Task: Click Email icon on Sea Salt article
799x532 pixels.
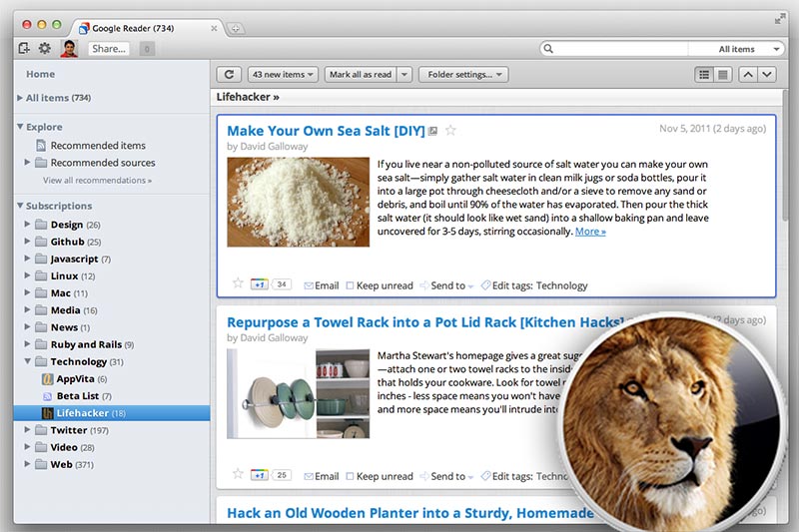Action: [x=309, y=285]
